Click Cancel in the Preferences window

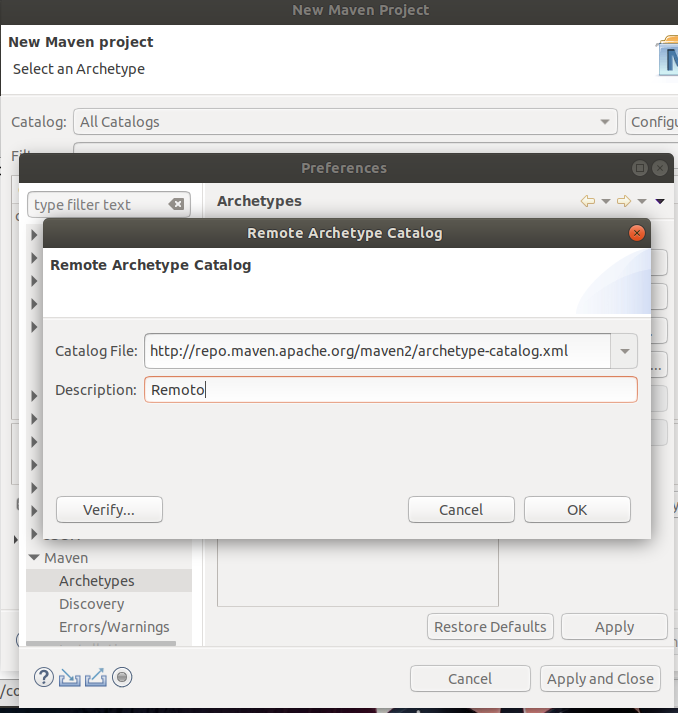(470, 679)
